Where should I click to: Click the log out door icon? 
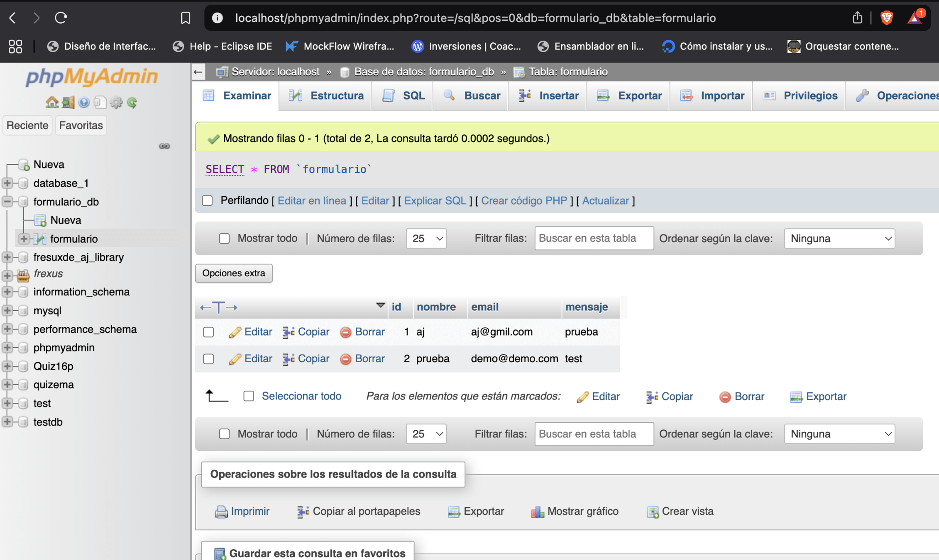[x=68, y=102]
